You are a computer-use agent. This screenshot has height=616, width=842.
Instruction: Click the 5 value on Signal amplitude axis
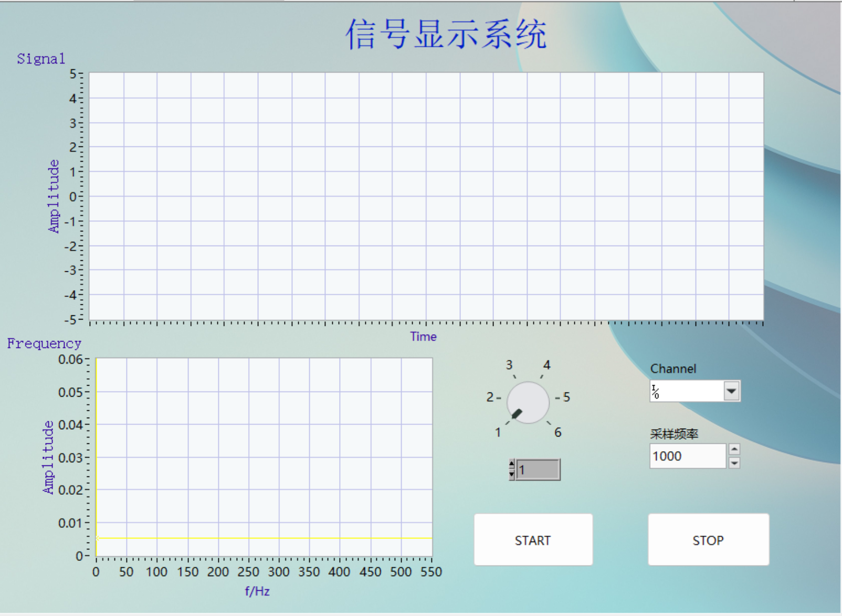pyautogui.click(x=73, y=74)
